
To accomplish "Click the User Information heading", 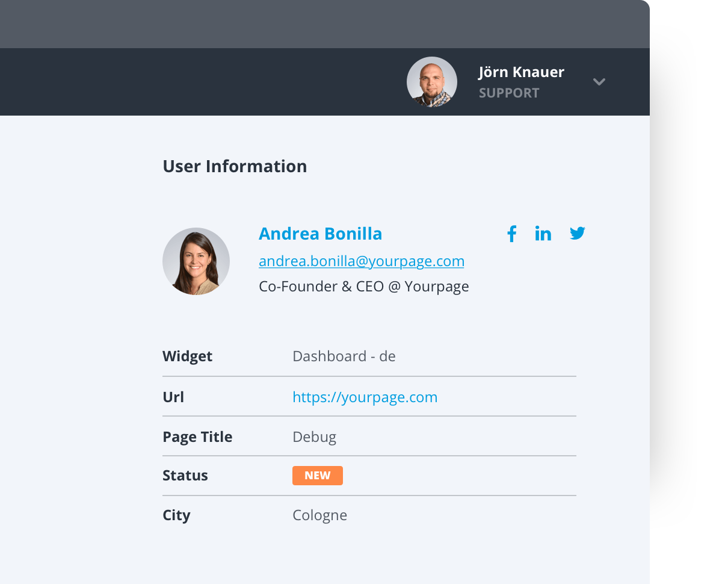I will (x=235, y=166).
